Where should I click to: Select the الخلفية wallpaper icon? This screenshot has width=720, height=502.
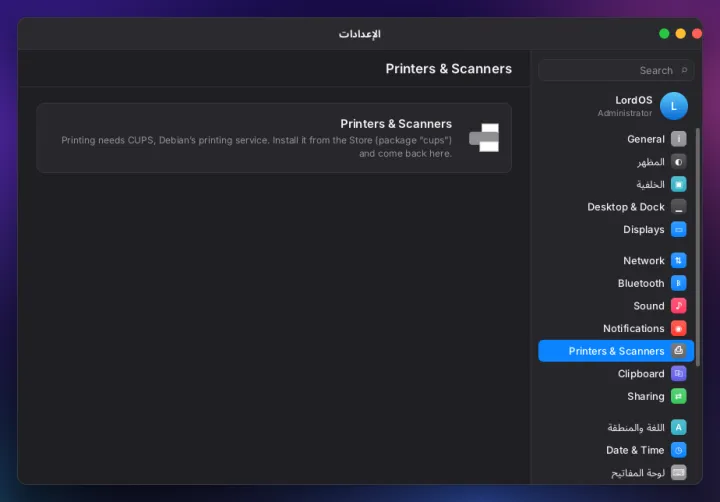pyautogui.click(x=678, y=184)
